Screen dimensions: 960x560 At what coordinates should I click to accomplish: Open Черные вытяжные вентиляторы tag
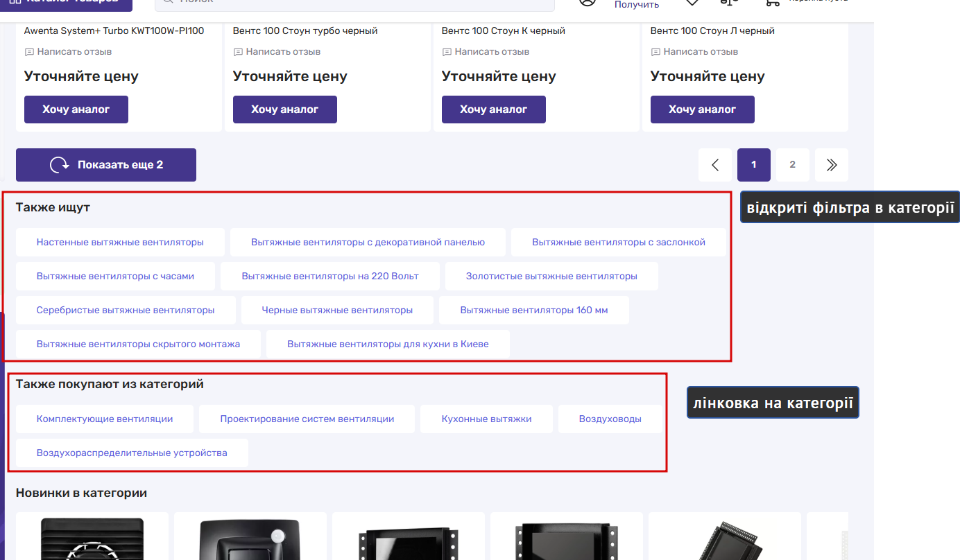coord(337,310)
